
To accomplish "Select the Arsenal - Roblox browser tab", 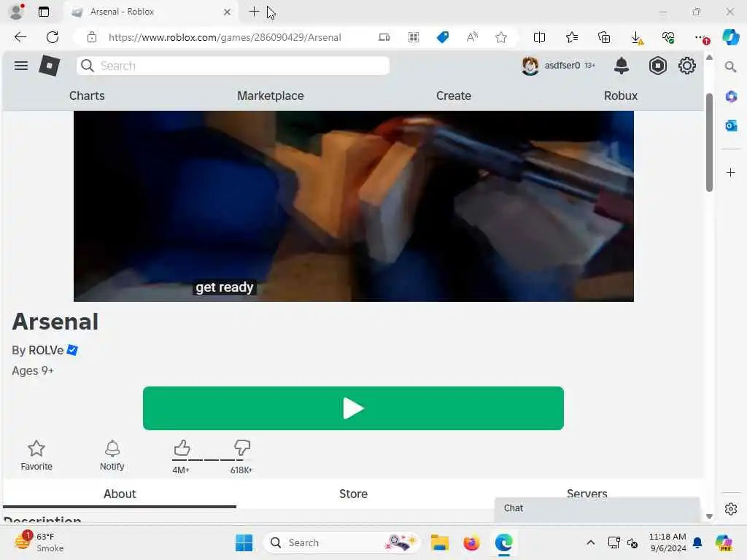I will (150, 12).
